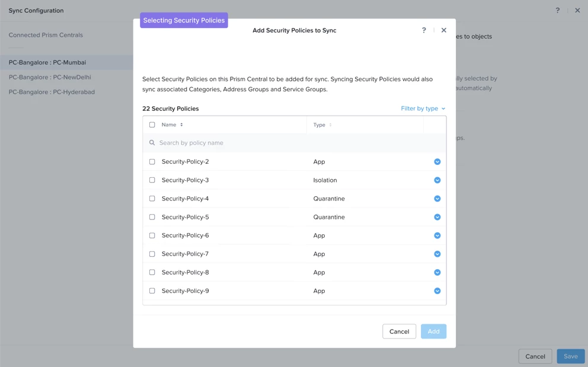Select PC-Bangalore : PC-NewDelhi connection
Viewport: 588px width, 367px height.
(50, 77)
